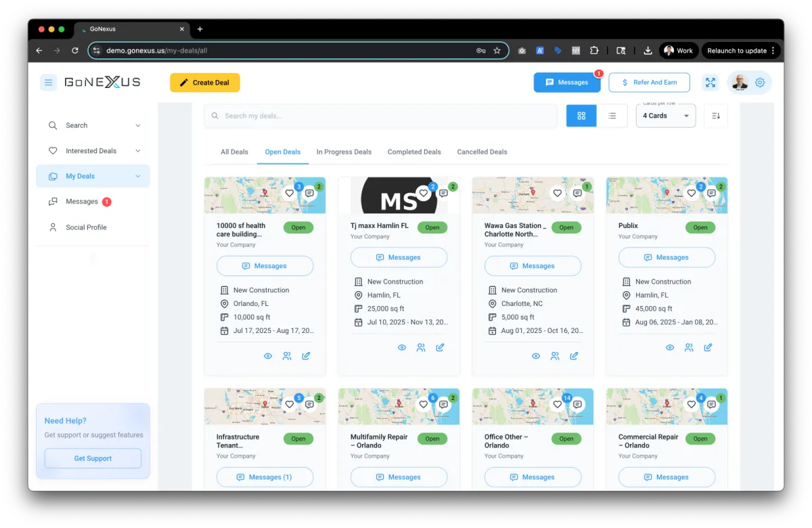View the Publix deal (eye)
The image size is (812, 528).
670,347
